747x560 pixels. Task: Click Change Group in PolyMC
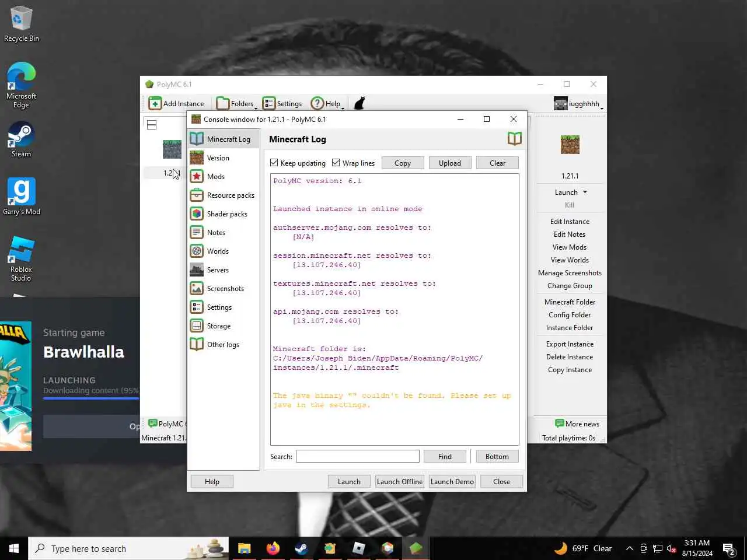[570, 286]
